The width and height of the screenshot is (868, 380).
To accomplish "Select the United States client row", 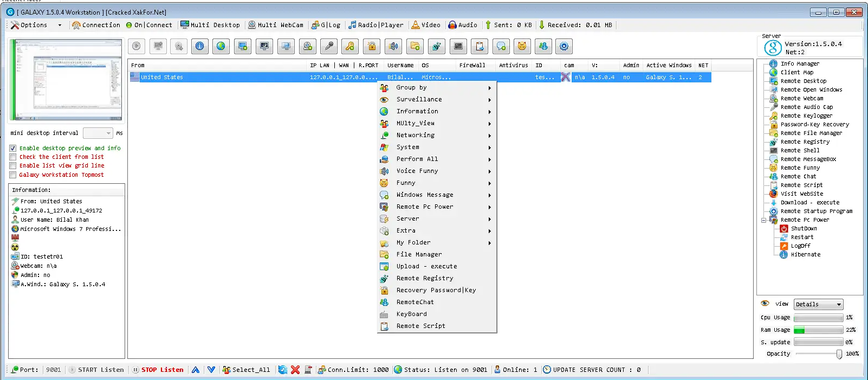I will [420, 77].
